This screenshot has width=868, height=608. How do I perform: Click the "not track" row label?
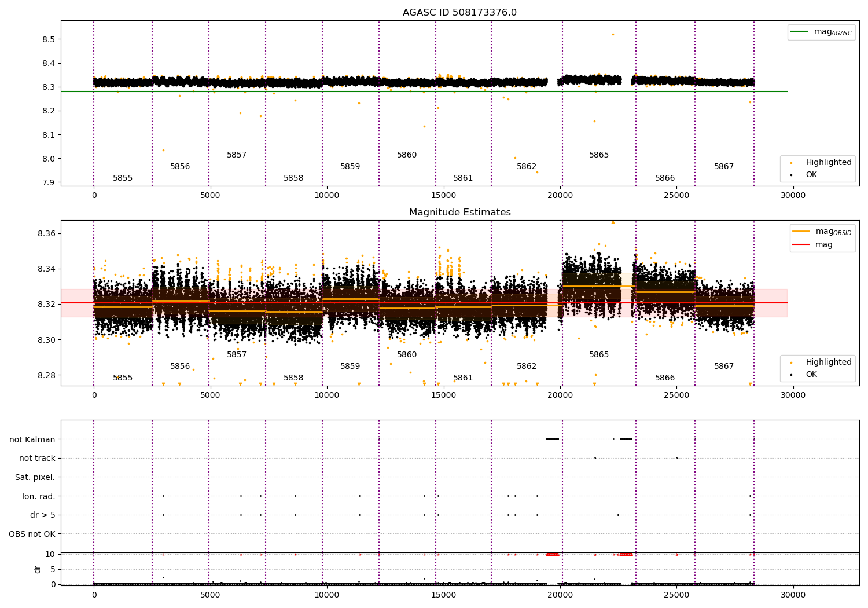tap(37, 458)
